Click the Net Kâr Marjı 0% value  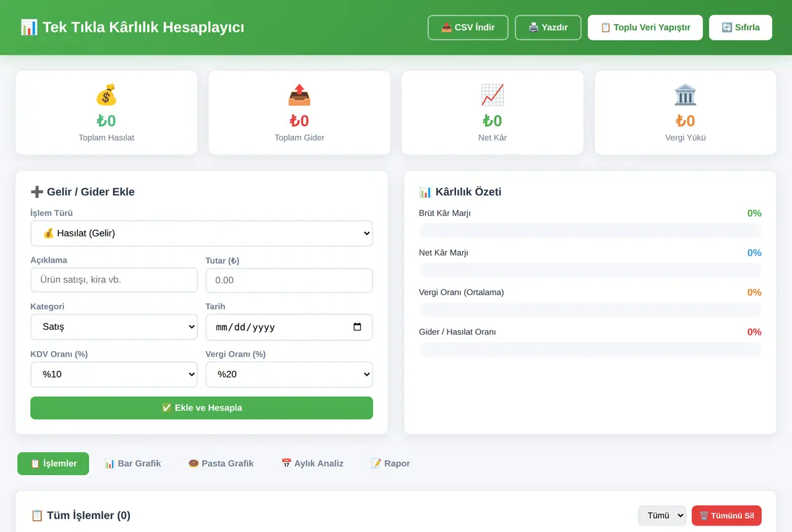tap(754, 253)
